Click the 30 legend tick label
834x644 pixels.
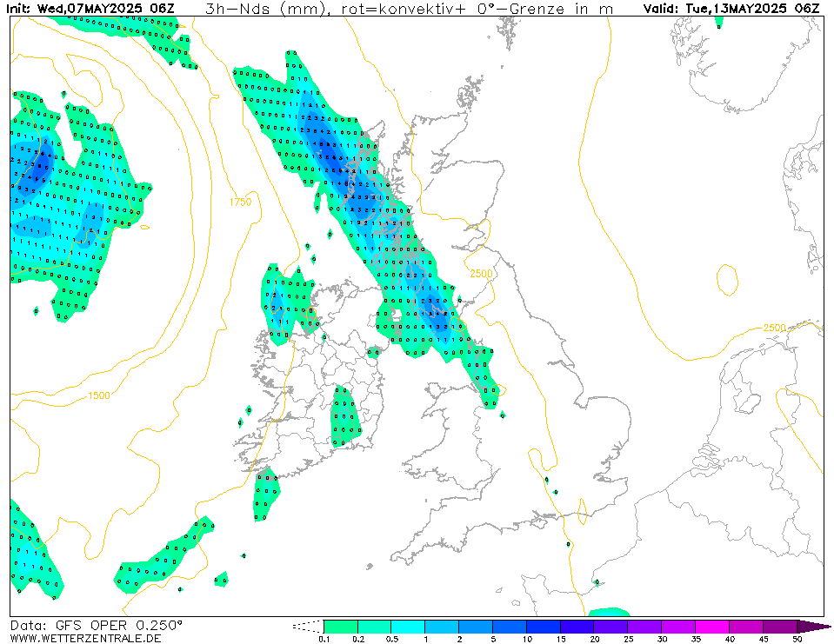[x=662, y=639]
